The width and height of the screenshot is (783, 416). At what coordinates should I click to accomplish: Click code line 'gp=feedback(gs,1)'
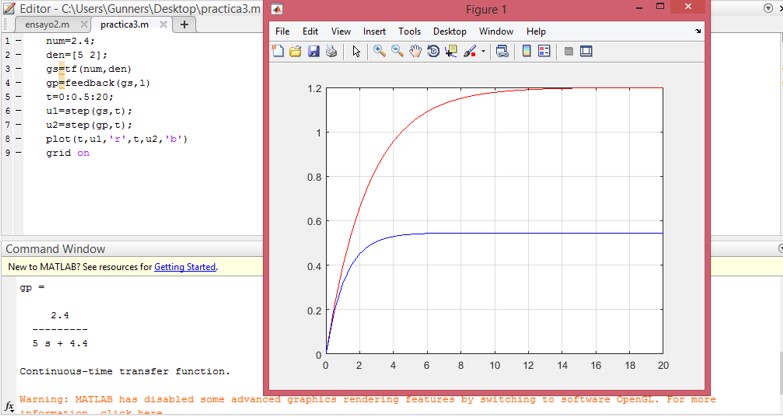(98, 83)
